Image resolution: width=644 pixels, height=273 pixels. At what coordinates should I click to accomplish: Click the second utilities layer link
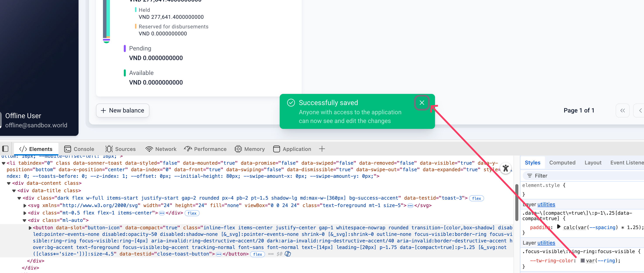[546, 243]
